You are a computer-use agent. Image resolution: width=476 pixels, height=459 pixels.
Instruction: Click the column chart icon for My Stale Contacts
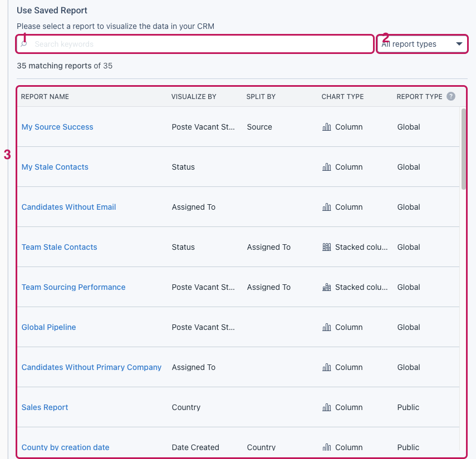pos(327,167)
